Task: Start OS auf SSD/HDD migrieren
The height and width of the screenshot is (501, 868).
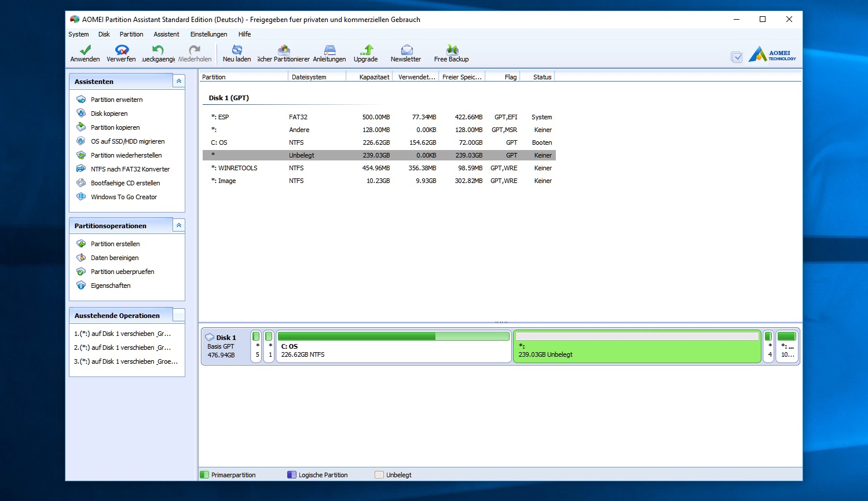Action: (x=127, y=141)
